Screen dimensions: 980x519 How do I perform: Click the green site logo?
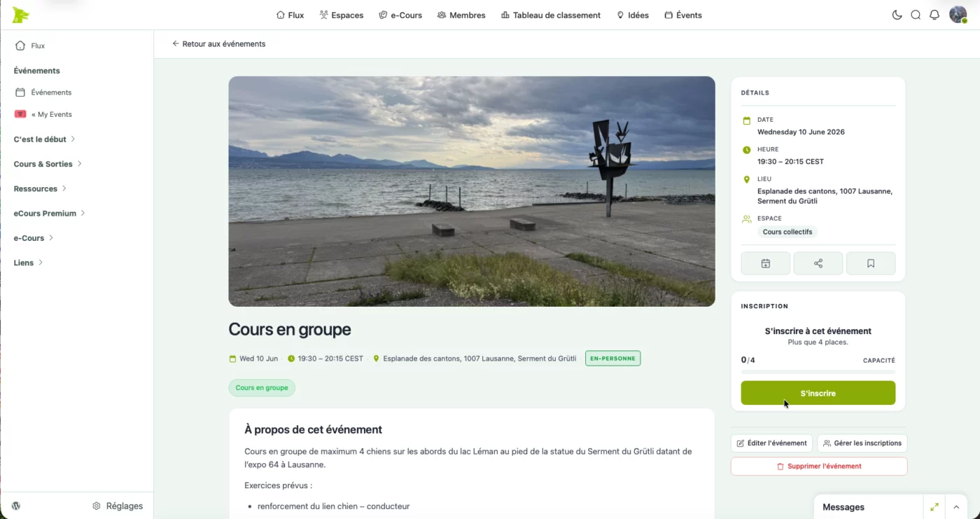[20, 15]
